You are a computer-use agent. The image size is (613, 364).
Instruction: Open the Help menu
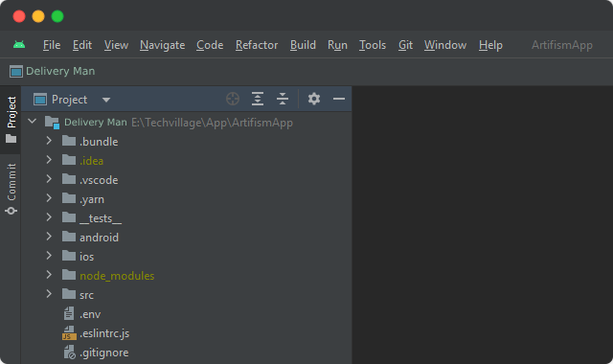(490, 45)
